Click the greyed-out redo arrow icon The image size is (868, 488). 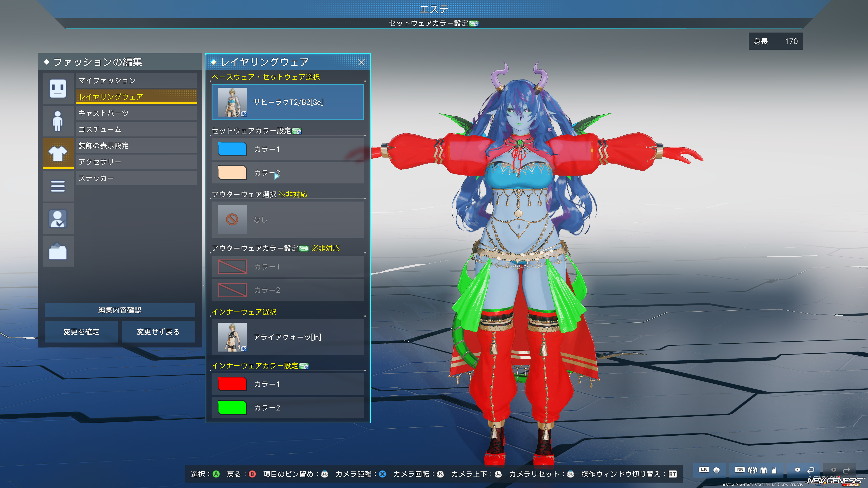tap(847, 470)
